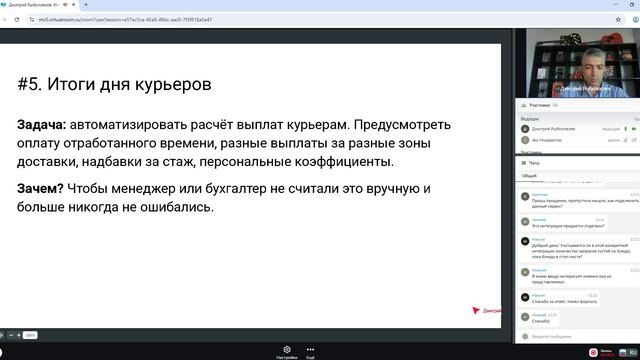
Task: Click the RU language switcher
Action: (633, 352)
